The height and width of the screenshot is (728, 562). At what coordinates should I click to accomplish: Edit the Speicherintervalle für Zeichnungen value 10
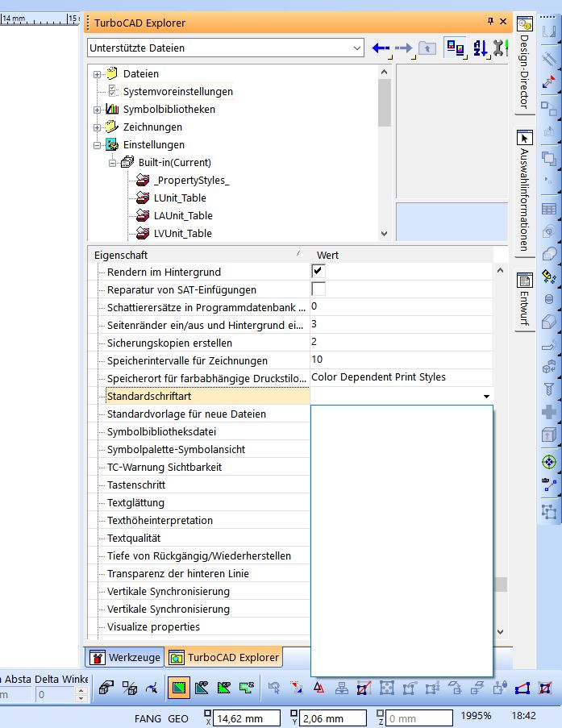coord(402,360)
